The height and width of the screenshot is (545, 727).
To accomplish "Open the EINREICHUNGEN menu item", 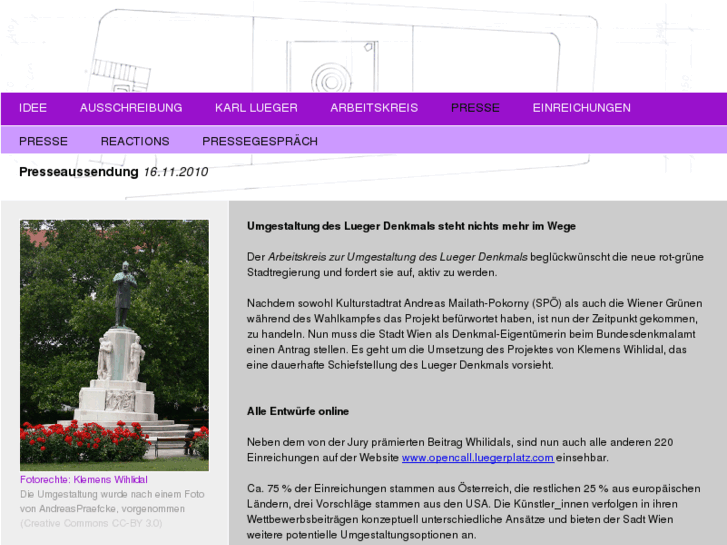I will coord(581,108).
